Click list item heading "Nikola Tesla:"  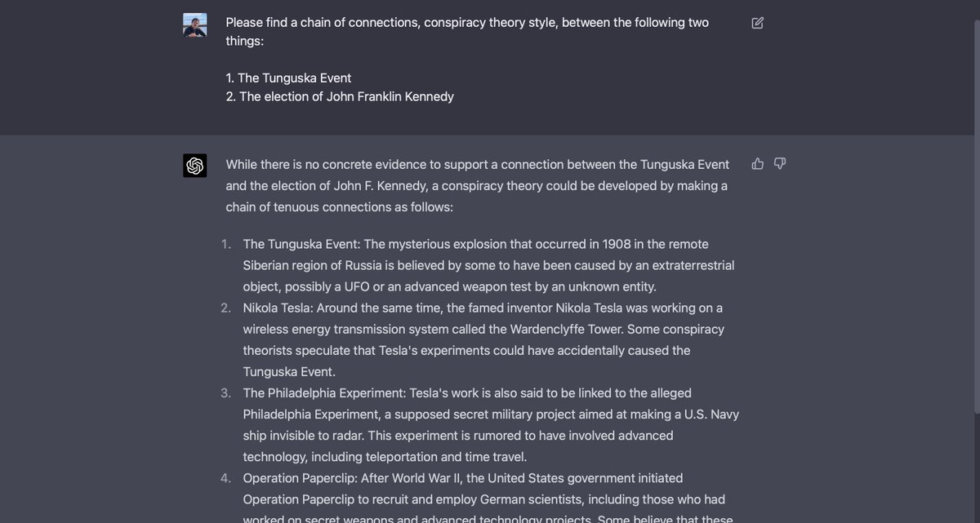click(278, 308)
